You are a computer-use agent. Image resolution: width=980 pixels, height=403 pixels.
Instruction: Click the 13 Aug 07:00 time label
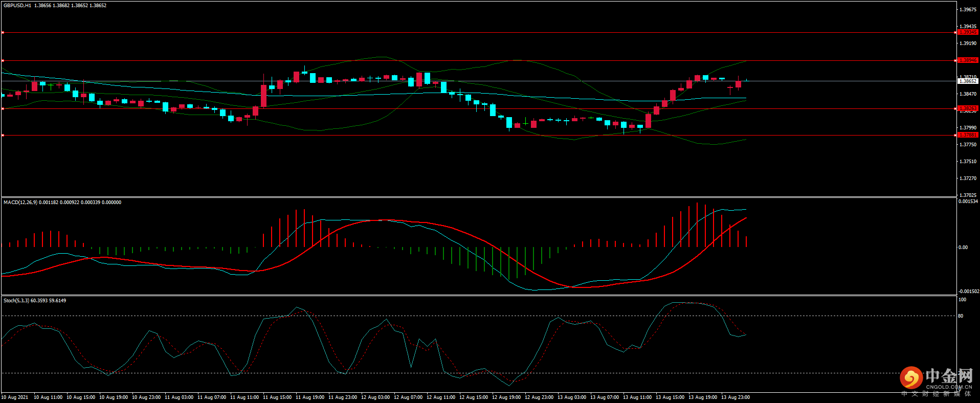tap(605, 397)
